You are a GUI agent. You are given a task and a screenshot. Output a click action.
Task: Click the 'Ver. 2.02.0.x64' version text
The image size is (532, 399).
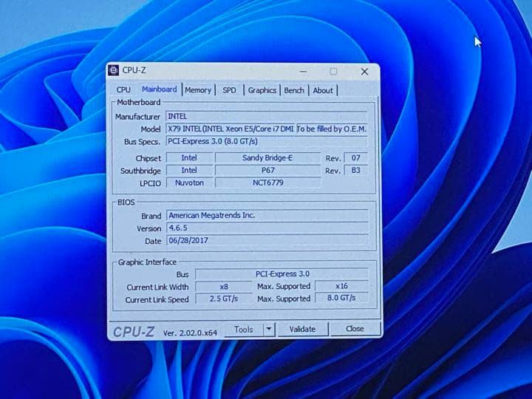point(190,333)
